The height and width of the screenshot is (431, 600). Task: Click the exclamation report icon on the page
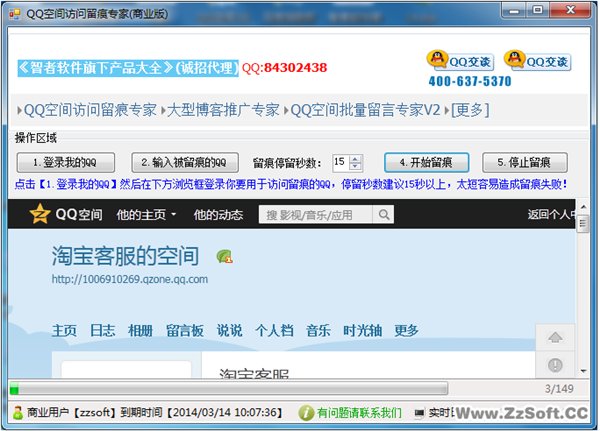(x=555, y=365)
